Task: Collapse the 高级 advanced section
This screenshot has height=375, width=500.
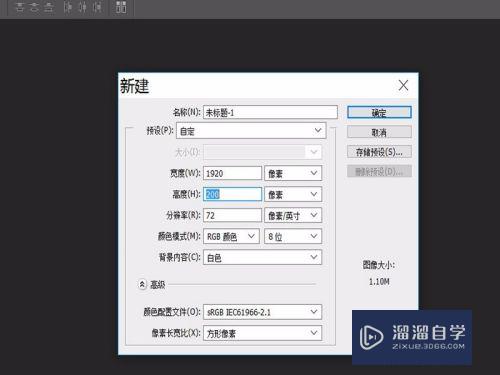Action: [142, 285]
